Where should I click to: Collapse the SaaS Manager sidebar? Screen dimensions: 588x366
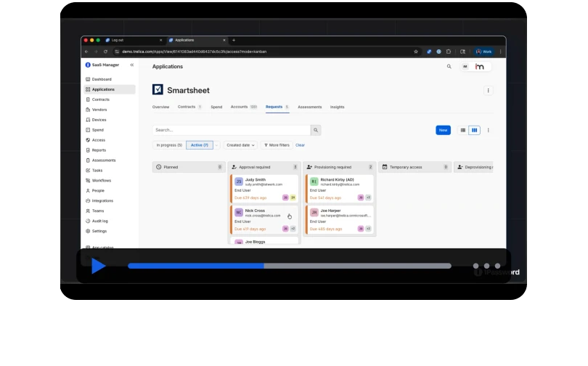(x=132, y=65)
